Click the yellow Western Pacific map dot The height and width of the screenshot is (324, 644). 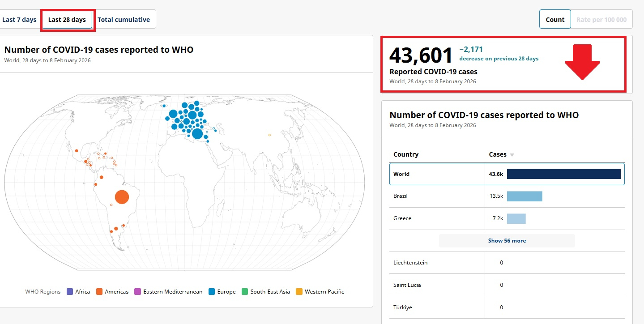tap(269, 135)
